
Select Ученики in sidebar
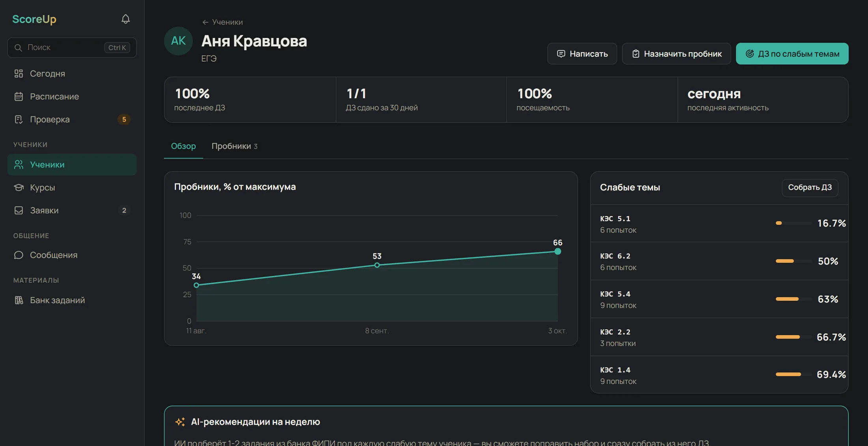pos(72,165)
